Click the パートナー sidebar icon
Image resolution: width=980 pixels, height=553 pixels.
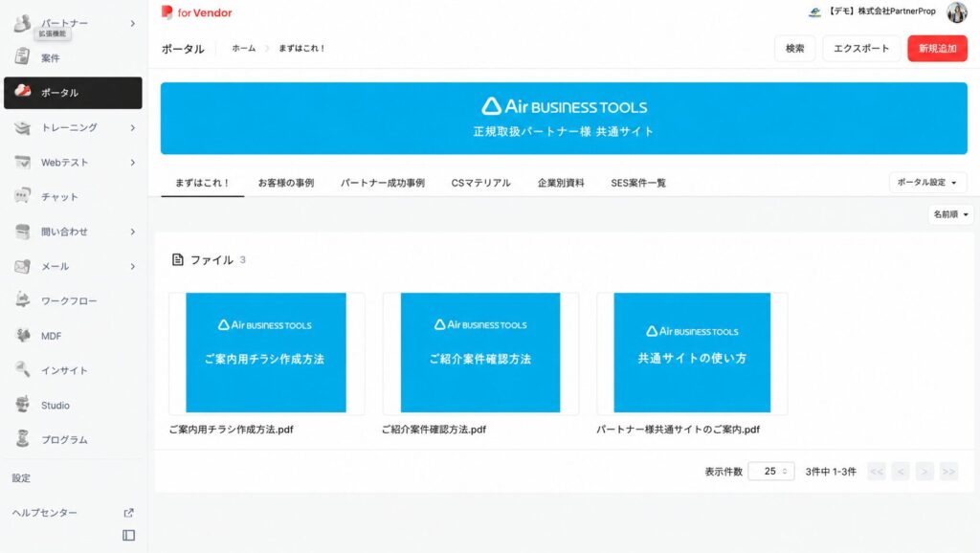pos(23,23)
